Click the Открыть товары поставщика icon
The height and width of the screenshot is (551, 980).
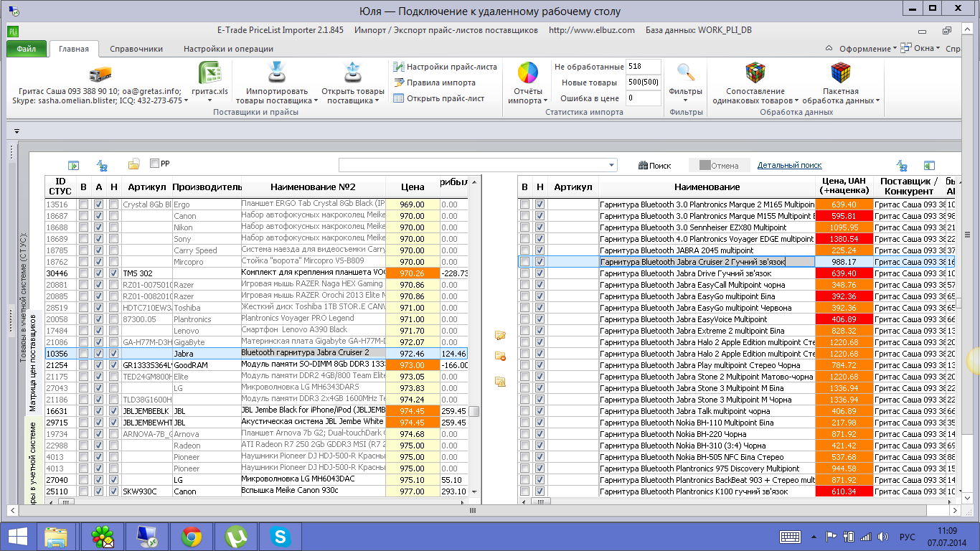[352, 72]
